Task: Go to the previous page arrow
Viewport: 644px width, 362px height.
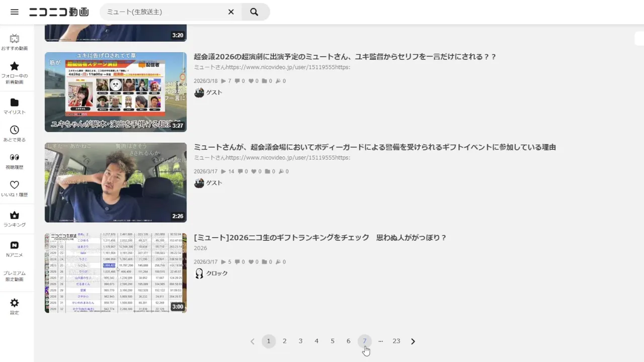Action: click(x=253, y=341)
